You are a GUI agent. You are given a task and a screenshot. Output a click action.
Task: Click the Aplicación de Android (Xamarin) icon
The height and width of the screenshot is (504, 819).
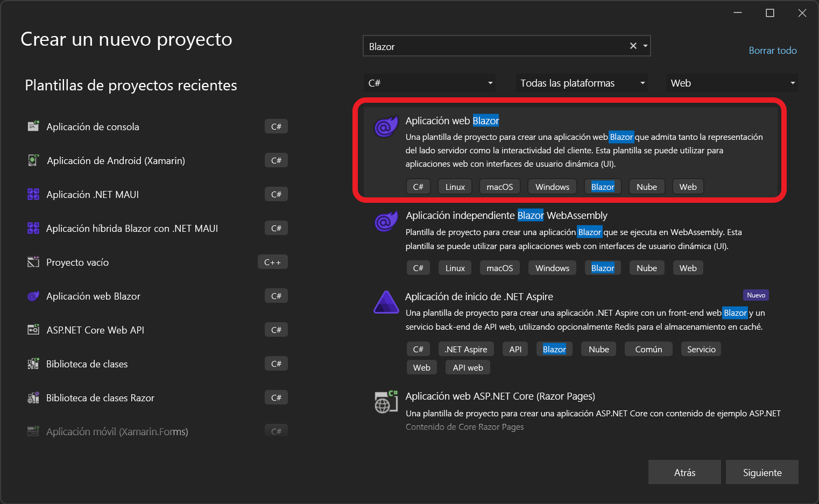click(33, 160)
